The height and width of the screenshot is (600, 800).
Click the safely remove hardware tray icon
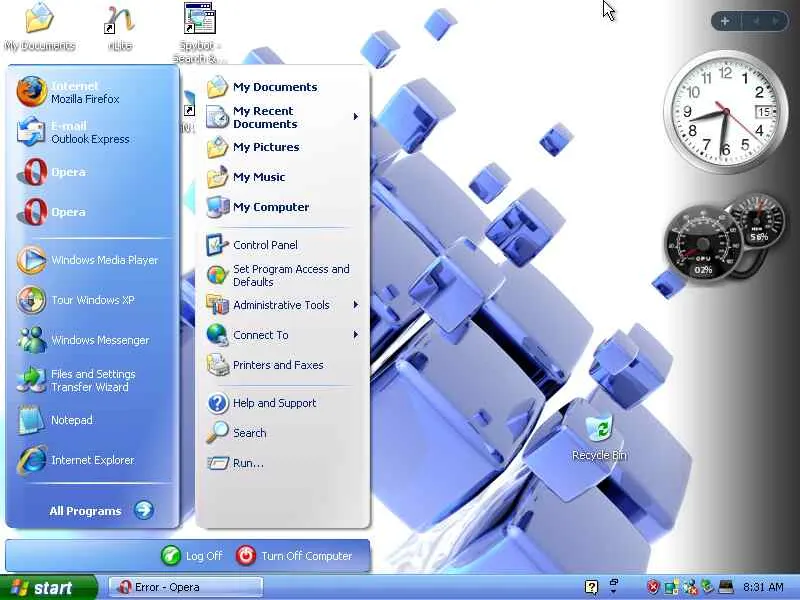[x=708, y=587]
